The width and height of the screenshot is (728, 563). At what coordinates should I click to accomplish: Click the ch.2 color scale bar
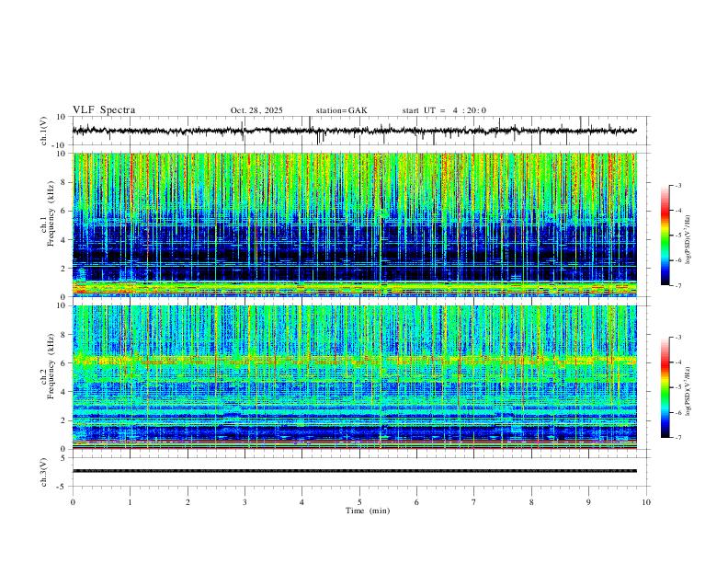point(665,387)
